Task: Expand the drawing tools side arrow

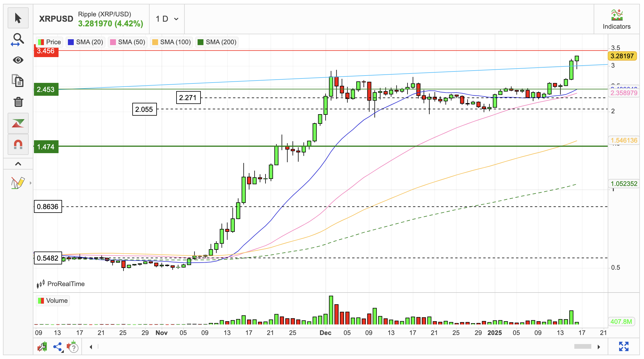Action: click(x=30, y=183)
